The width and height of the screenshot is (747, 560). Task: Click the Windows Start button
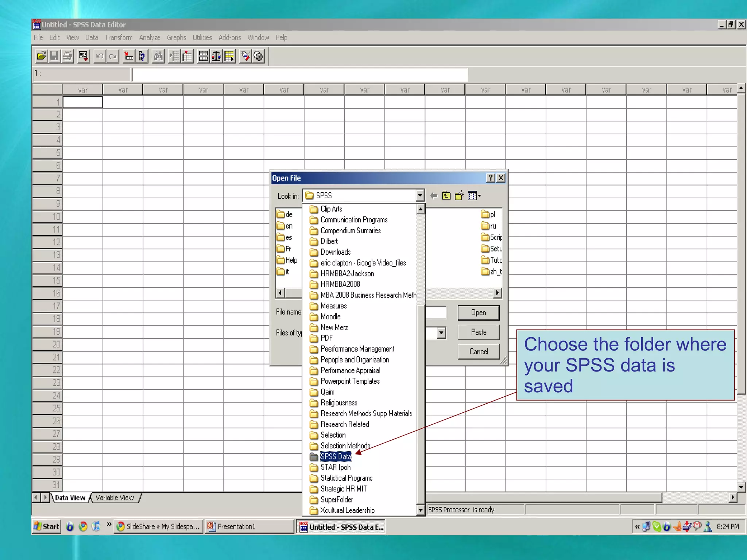click(x=46, y=526)
